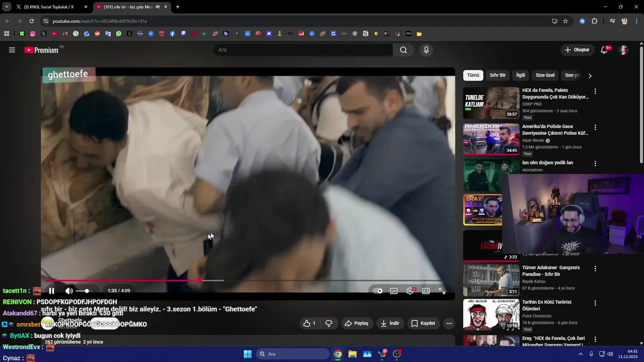The height and width of the screenshot is (362, 644).
Task: Open player settings gear
Action: tap(410, 291)
